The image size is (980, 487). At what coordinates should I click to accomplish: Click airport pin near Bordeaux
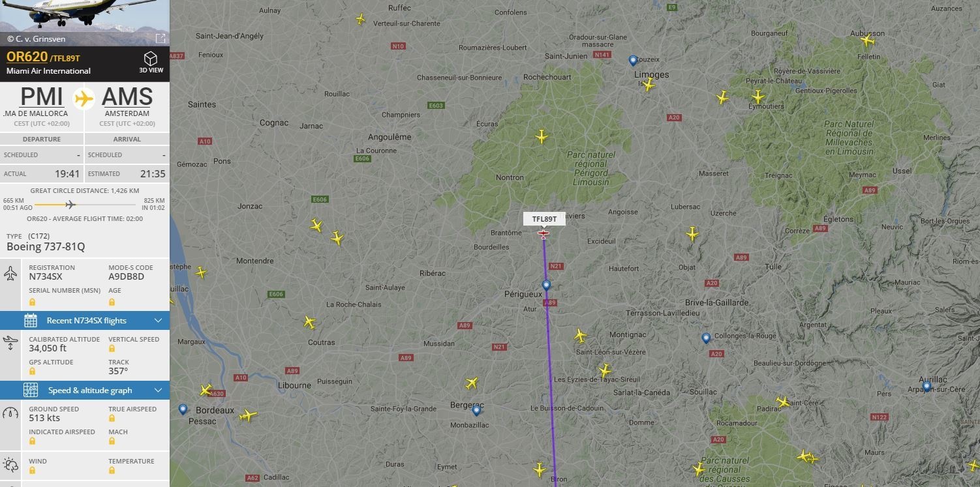(x=183, y=409)
